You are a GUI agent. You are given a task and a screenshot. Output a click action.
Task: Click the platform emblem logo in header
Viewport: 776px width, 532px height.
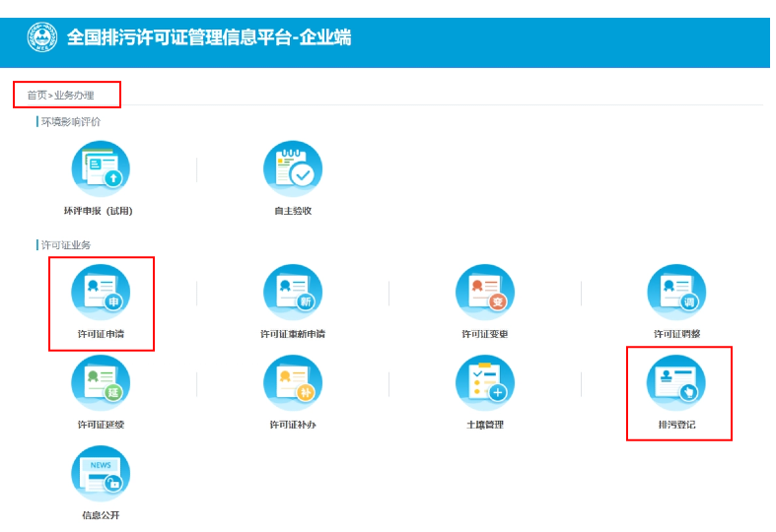[42, 37]
